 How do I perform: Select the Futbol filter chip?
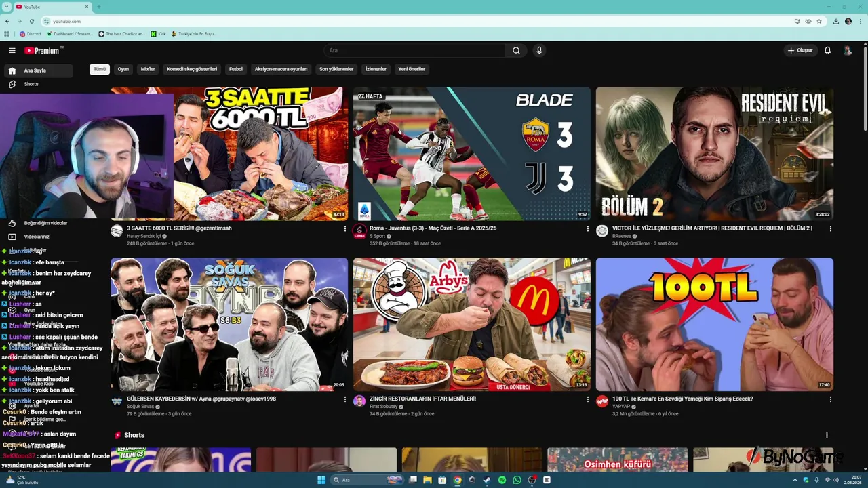click(236, 69)
